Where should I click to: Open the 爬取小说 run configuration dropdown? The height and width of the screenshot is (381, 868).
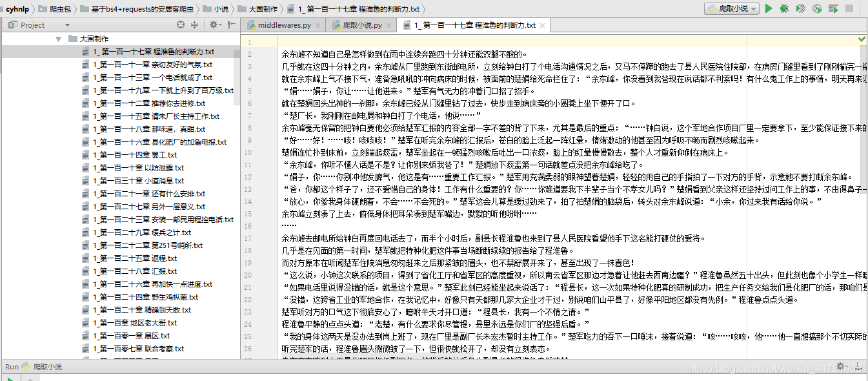(731, 8)
